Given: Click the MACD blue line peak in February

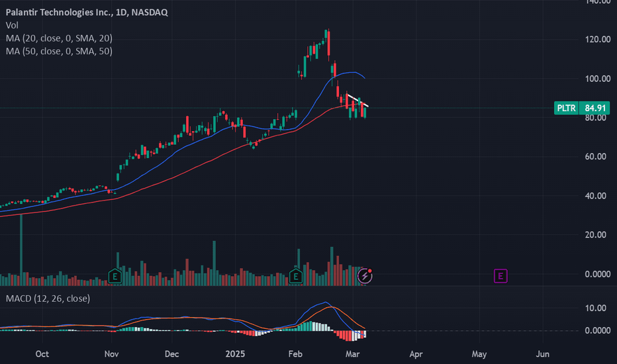Looking at the screenshot, I should pyautogui.click(x=325, y=302).
